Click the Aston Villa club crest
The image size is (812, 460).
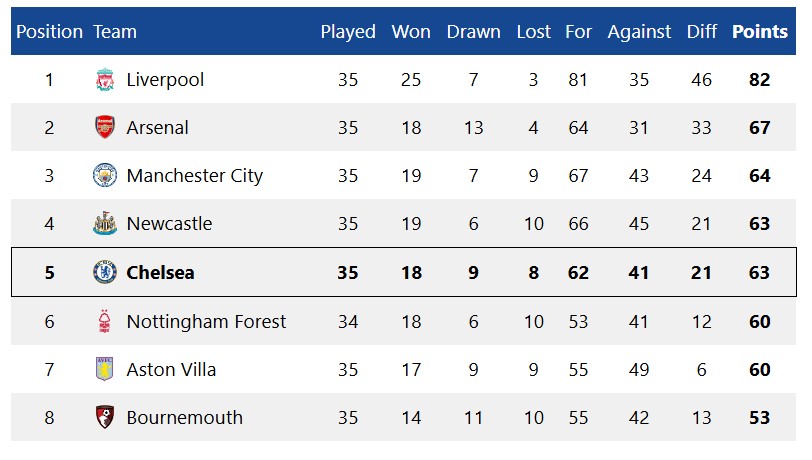(105, 369)
